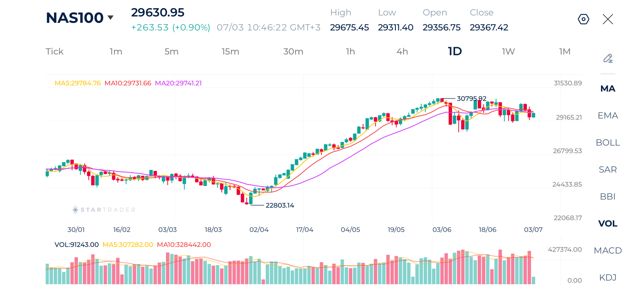Click the NAS100 symbol name
This screenshot has height=296, width=644.
74,18
